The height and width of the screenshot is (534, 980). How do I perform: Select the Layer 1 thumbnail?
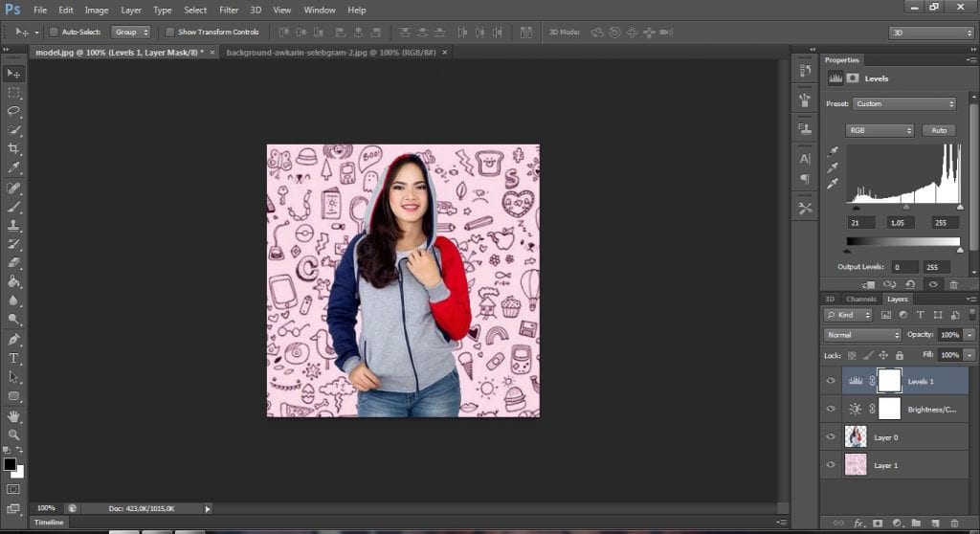pyautogui.click(x=856, y=464)
